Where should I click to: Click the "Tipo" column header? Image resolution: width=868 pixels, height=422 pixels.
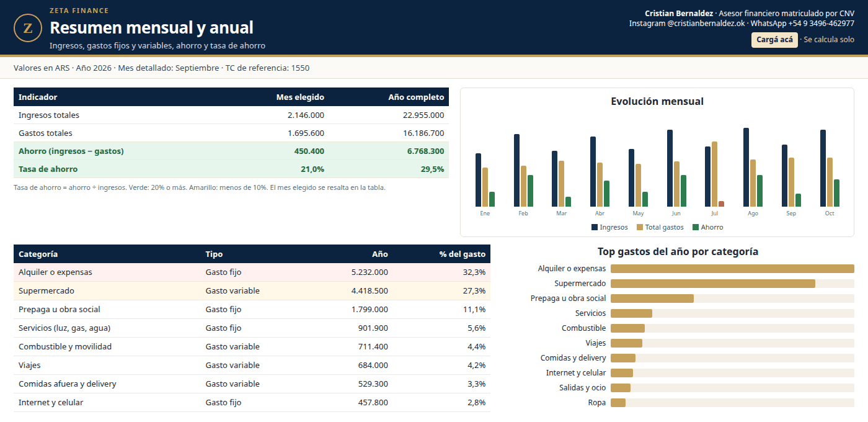coord(214,254)
